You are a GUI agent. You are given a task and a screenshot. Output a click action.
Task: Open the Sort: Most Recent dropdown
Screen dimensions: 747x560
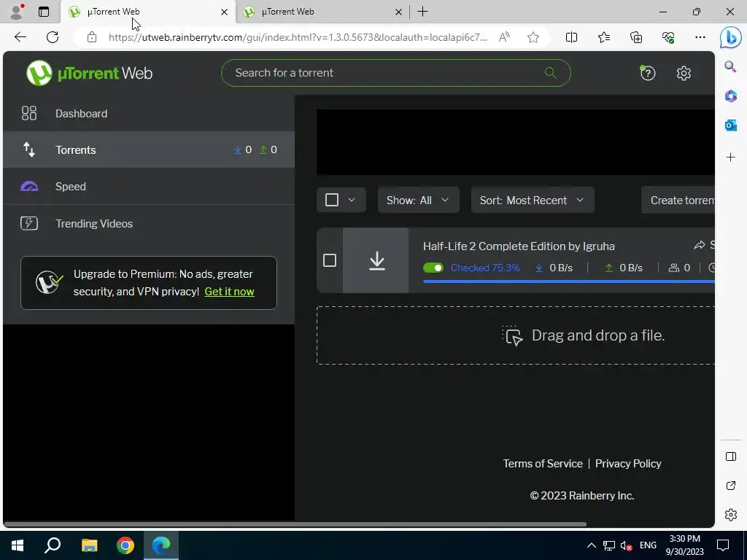(x=532, y=200)
